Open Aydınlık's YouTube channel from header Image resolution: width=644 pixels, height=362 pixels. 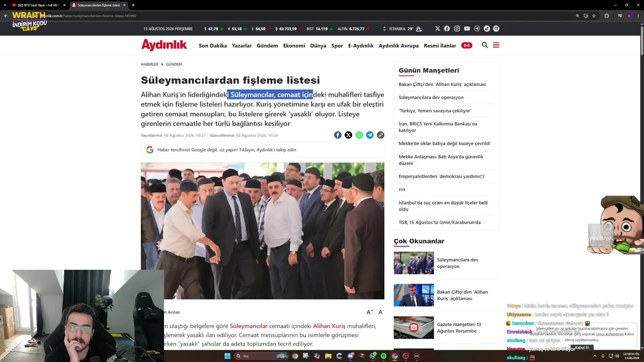pyautogui.click(x=467, y=29)
